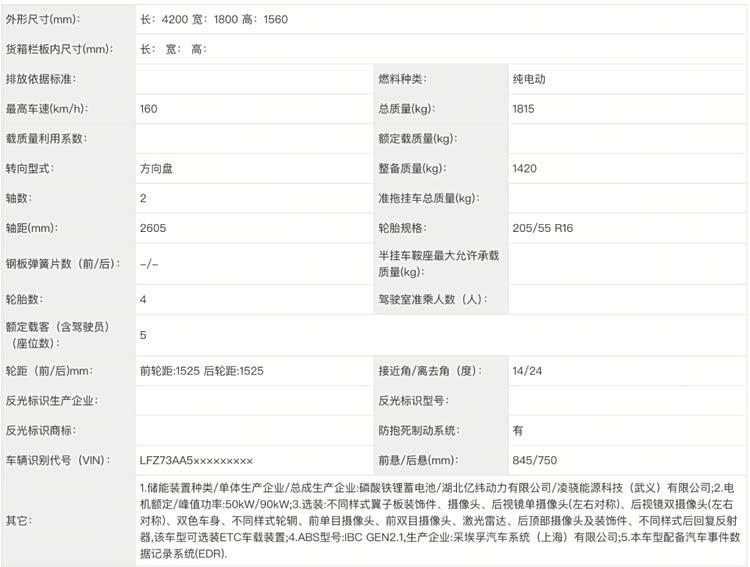Click the 轴距 value 2605
The width and height of the screenshot is (750, 567).
[152, 229]
